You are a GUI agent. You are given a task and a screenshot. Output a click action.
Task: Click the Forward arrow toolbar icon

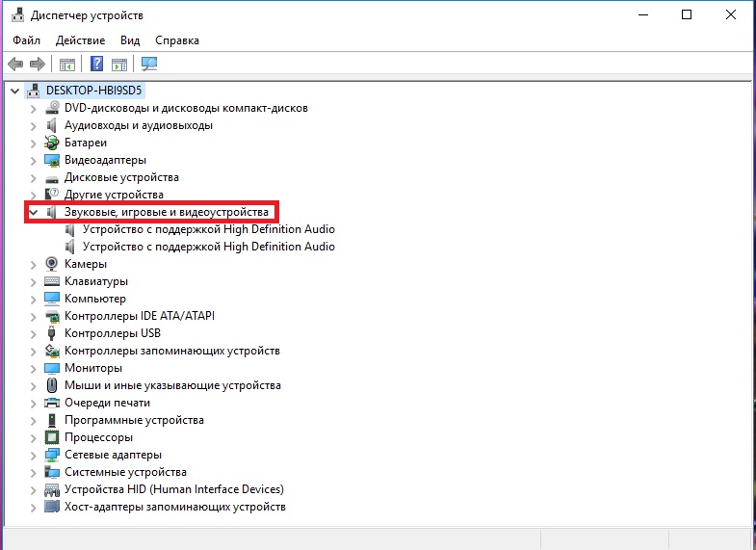tap(38, 64)
